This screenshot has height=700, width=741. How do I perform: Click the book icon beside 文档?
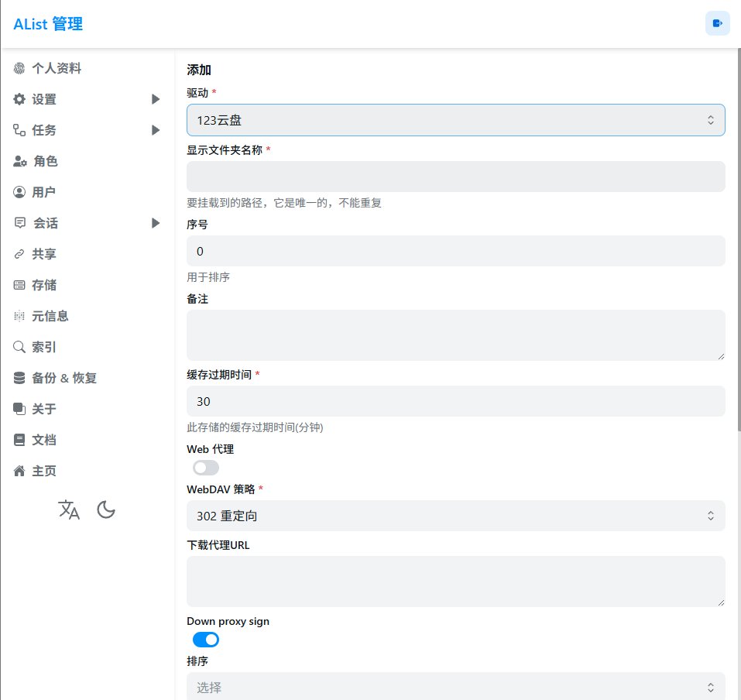[19, 440]
